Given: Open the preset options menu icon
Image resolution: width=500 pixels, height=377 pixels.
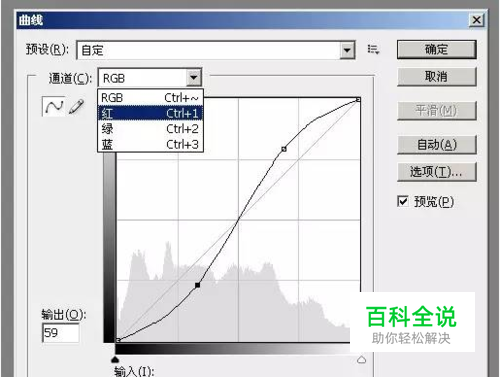Looking at the screenshot, I should point(373,50).
